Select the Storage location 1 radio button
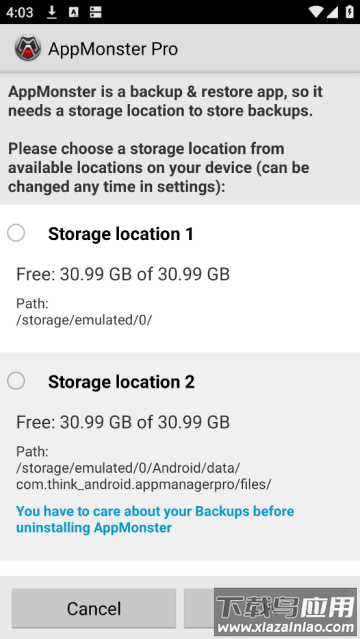 point(16,233)
